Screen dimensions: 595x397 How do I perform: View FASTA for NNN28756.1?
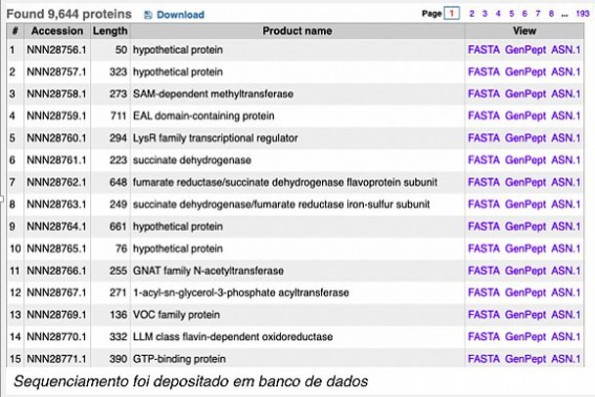tap(484, 50)
